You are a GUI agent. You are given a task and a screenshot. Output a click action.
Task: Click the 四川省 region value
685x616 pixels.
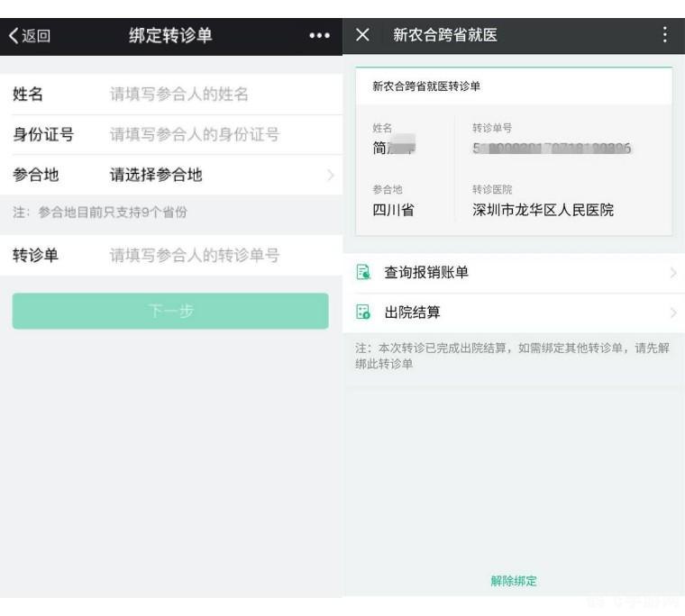pos(393,210)
